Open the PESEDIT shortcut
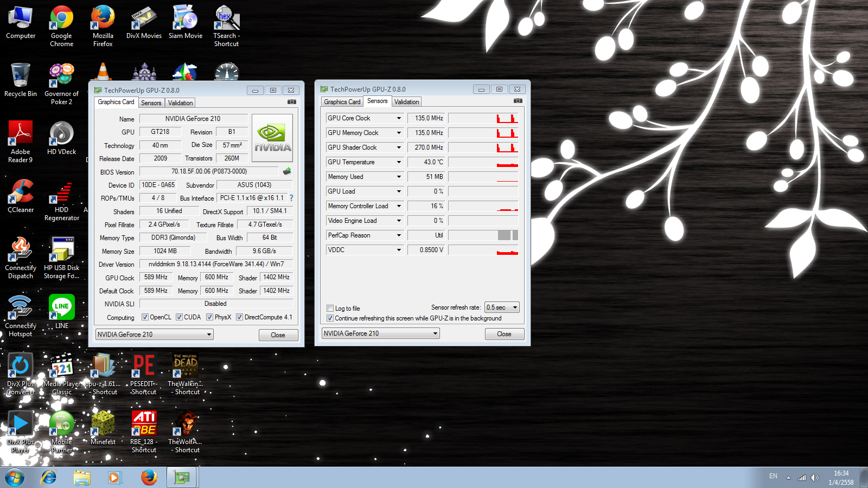This screenshot has height=488, width=868. pyautogui.click(x=144, y=374)
